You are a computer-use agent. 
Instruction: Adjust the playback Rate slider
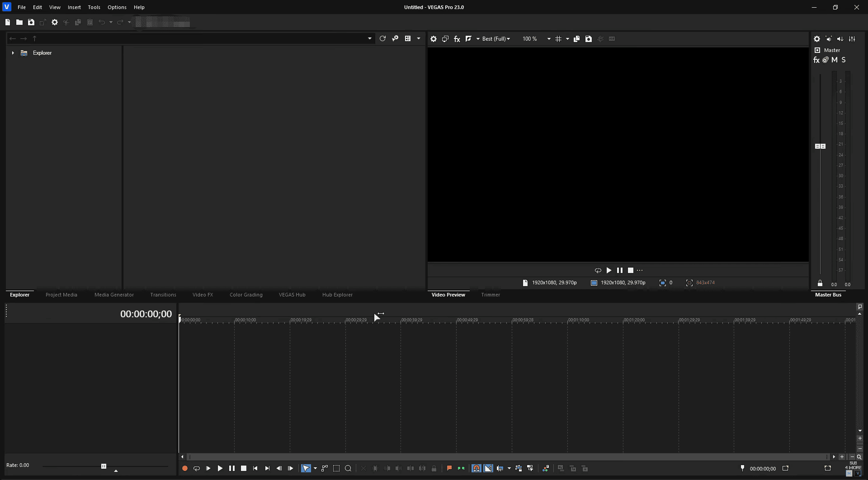[104, 466]
